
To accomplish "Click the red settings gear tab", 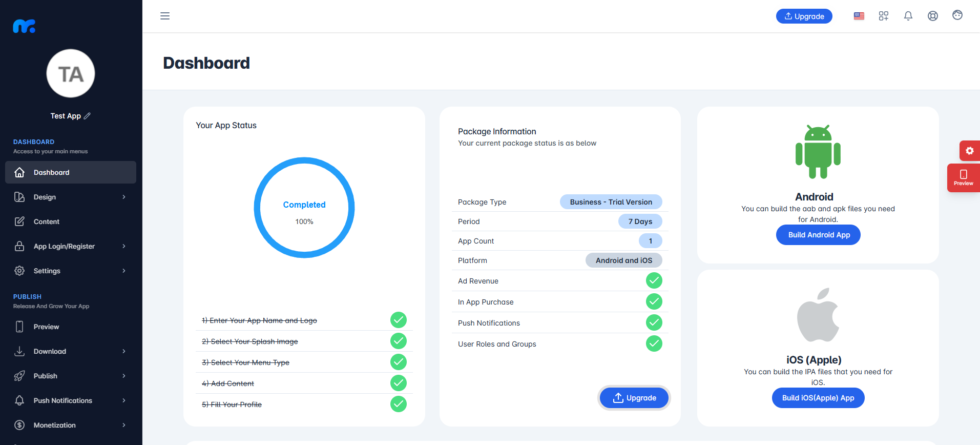I will pyautogui.click(x=969, y=151).
